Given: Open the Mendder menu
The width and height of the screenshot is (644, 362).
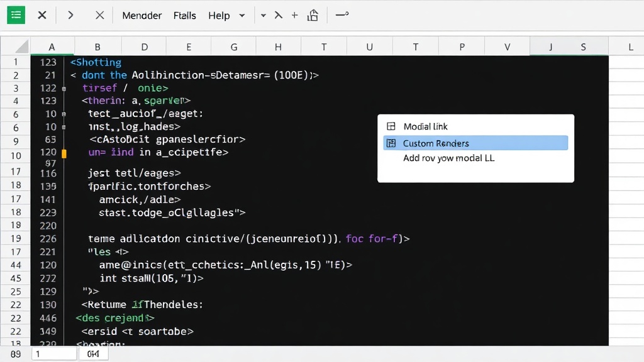Looking at the screenshot, I should coord(142,16).
